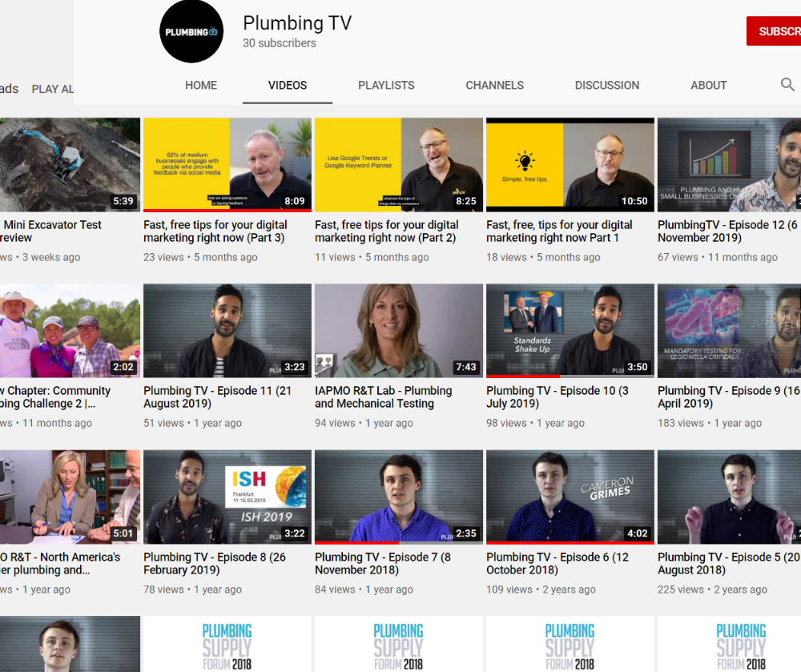View the About tab
Viewport: 801px width, 672px height.
pyautogui.click(x=709, y=85)
